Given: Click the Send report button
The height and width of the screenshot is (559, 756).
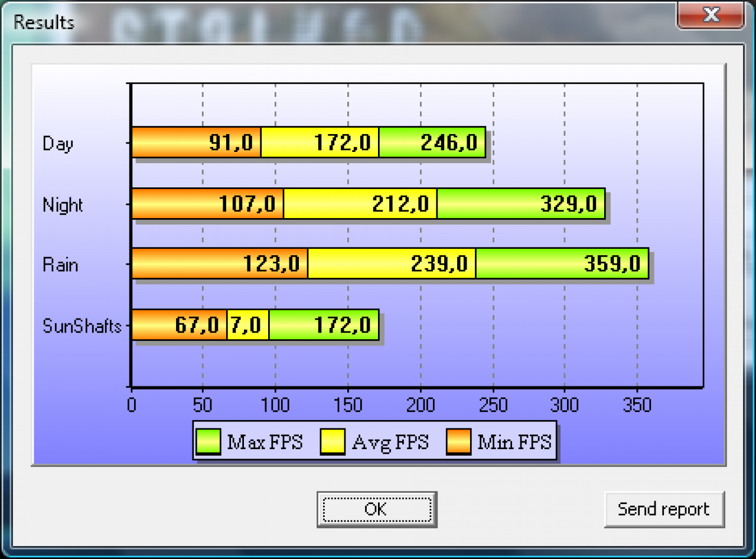Looking at the screenshot, I should 664,509.
